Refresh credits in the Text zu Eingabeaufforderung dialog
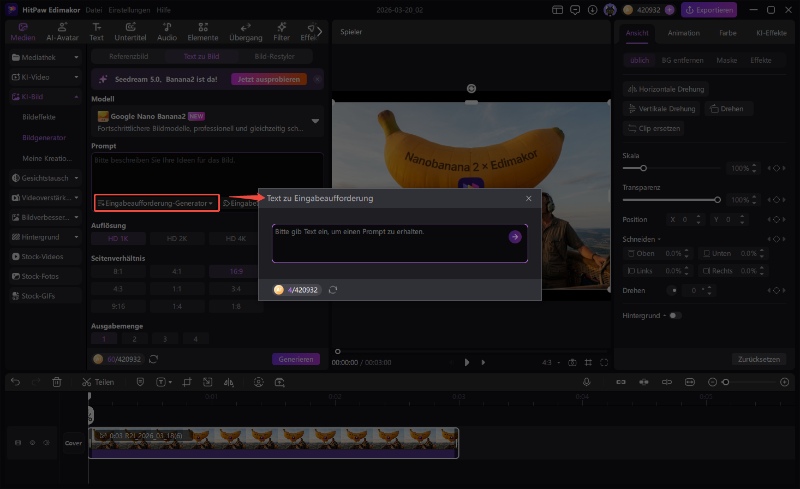Viewport: 800px width, 489px height. pyautogui.click(x=333, y=290)
